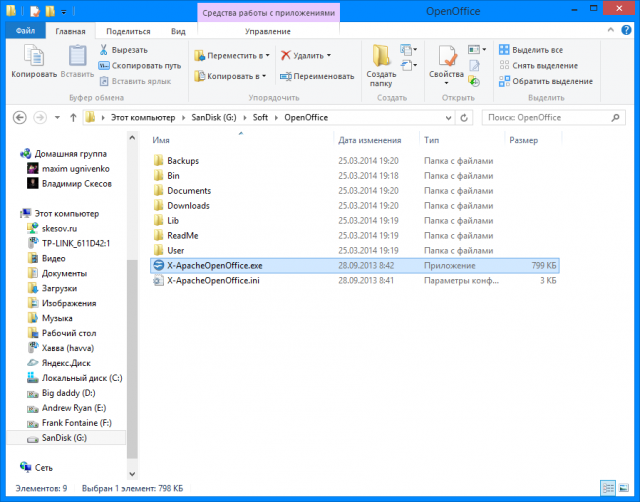The width and height of the screenshot is (640, 502).
Task: Switch to the Главная ribbon tab
Action: 70,31
